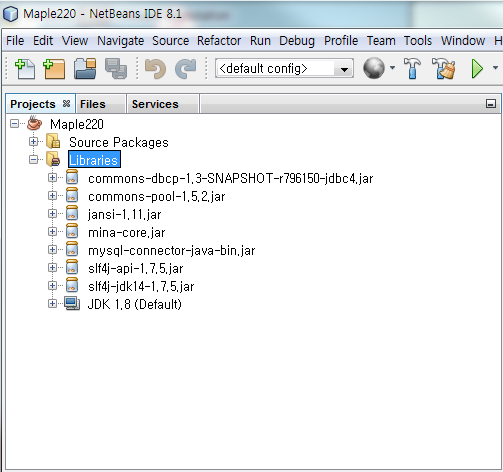503x472 pixels.
Task: Click the Undo arrow icon
Action: 155,69
